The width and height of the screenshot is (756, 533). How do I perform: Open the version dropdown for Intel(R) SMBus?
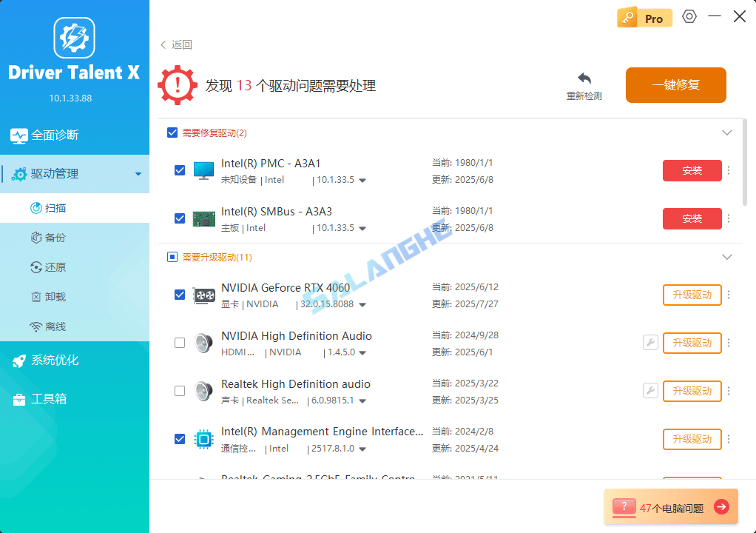(362, 228)
